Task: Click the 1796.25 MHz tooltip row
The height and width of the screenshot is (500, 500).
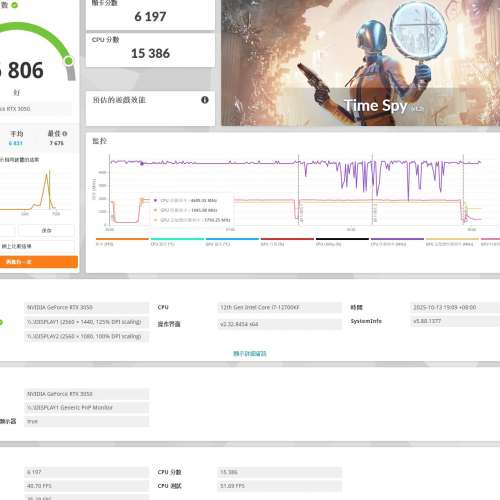Action: [x=192, y=220]
